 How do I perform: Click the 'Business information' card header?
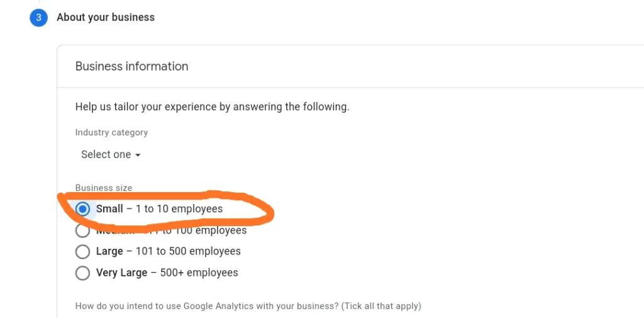(131, 66)
